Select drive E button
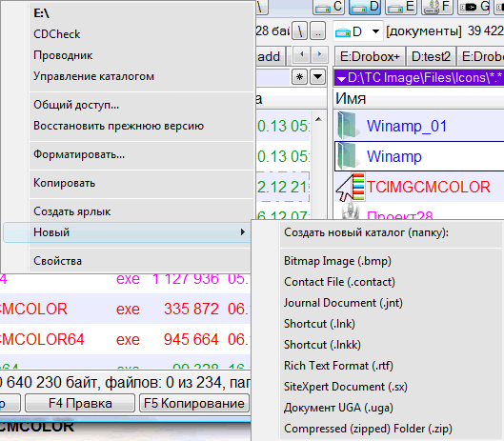Screen dimensions: 504x441 point(400,7)
